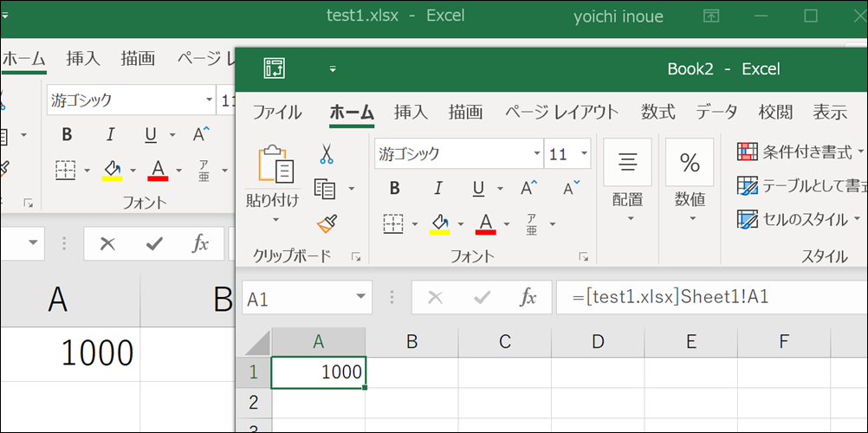Click fx Insert Function in test1.xlsx window
The width and height of the screenshot is (868, 433).
200,243
